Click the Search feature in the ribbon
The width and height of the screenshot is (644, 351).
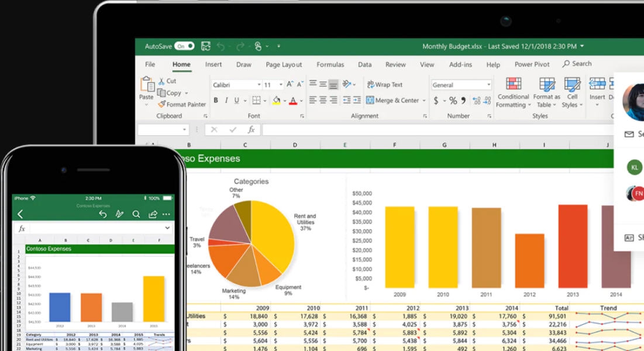577,63
